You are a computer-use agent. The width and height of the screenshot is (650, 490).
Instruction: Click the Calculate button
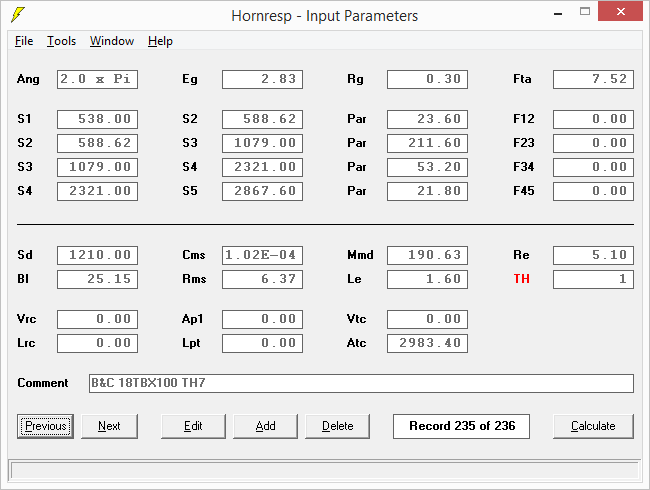coord(593,426)
